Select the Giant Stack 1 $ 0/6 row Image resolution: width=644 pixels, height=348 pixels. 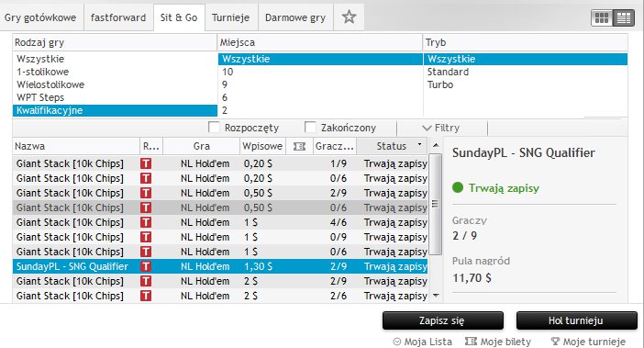tap(220, 252)
